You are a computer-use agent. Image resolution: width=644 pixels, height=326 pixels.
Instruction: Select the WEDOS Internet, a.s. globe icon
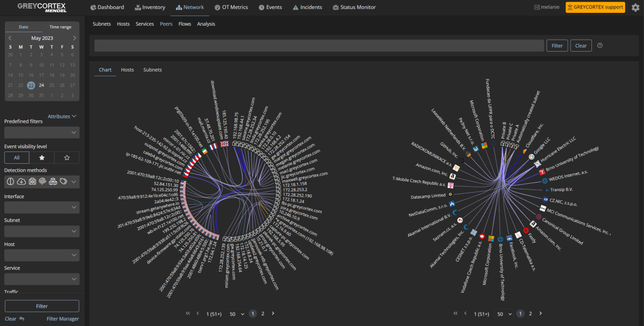(x=545, y=180)
